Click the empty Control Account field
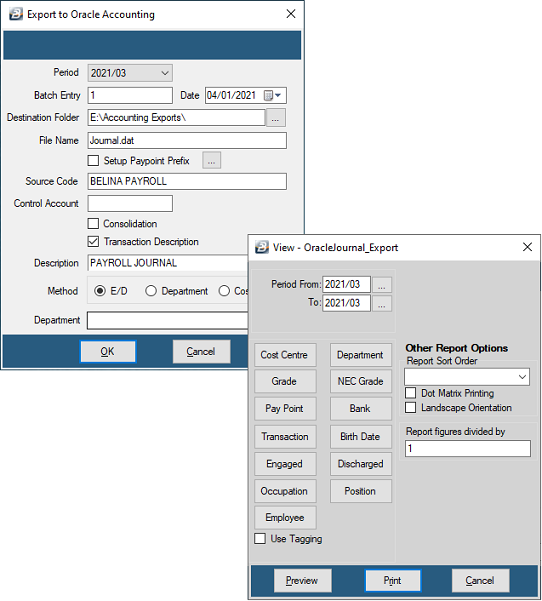542x601 pixels. 130,204
